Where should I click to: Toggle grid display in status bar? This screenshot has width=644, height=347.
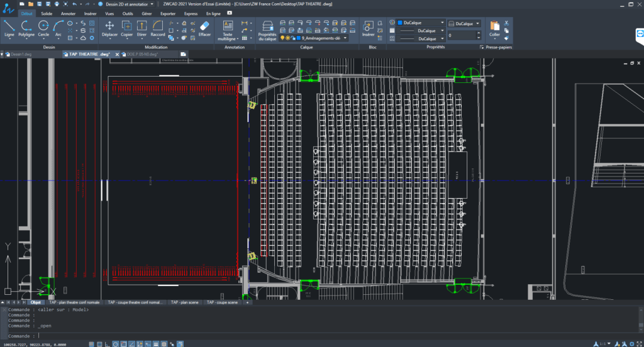click(99, 344)
